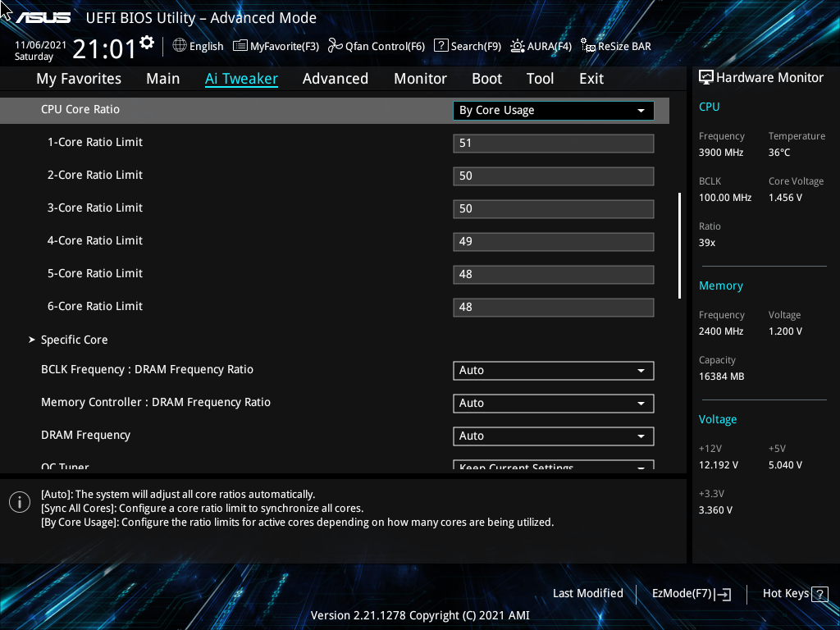Click the ASUS logo
The image size is (840, 630).
(x=43, y=18)
